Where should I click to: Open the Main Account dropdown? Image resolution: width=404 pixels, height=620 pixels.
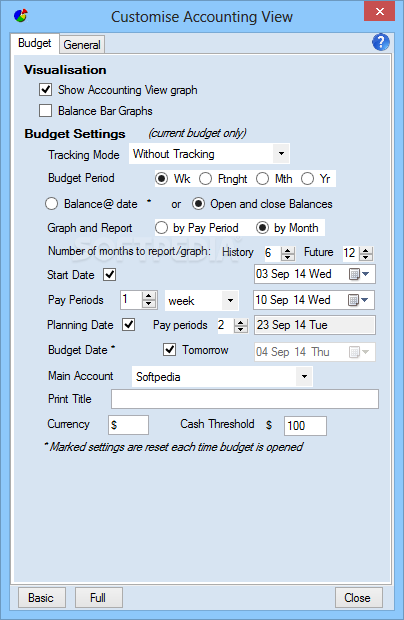click(x=304, y=376)
